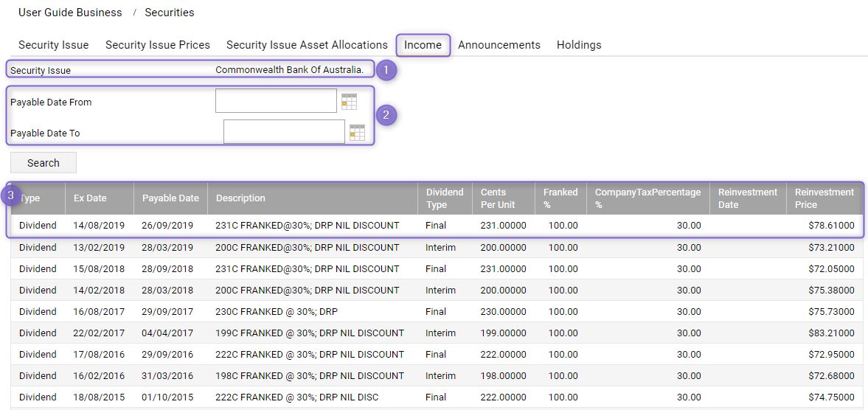
Task: Click the Description column header
Action: 313,198
